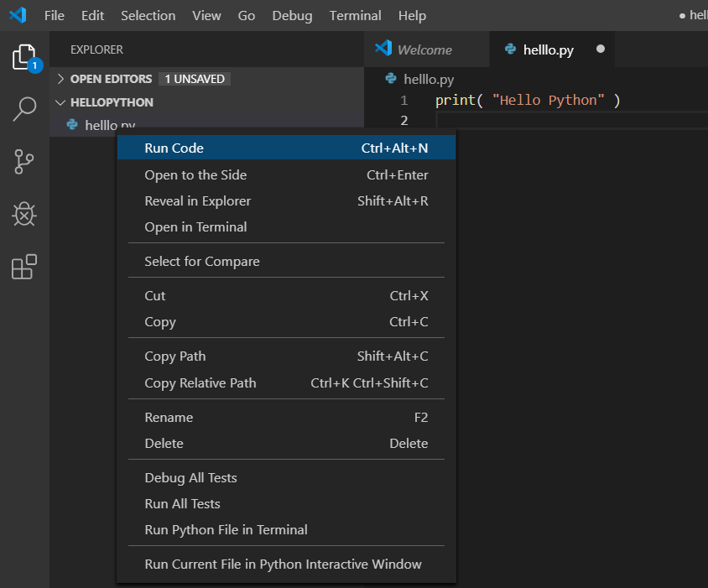Choose Cut from context menu

(x=286, y=295)
